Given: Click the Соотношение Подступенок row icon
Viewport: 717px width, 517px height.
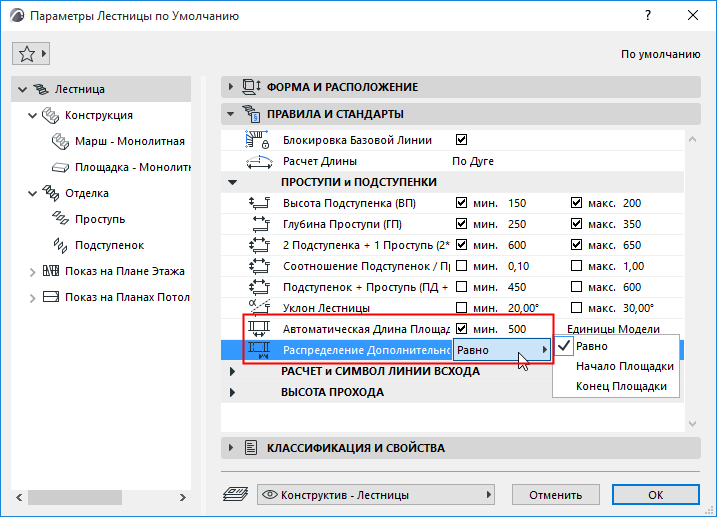Looking at the screenshot, I should pos(259,266).
